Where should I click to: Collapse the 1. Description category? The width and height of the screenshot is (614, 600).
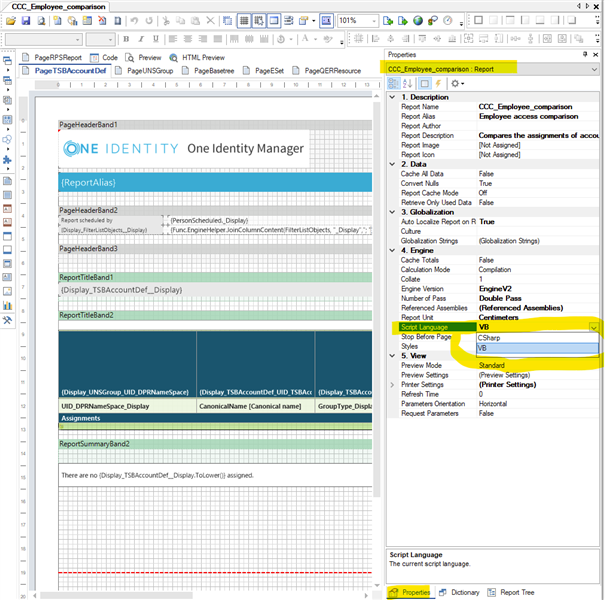[392, 97]
